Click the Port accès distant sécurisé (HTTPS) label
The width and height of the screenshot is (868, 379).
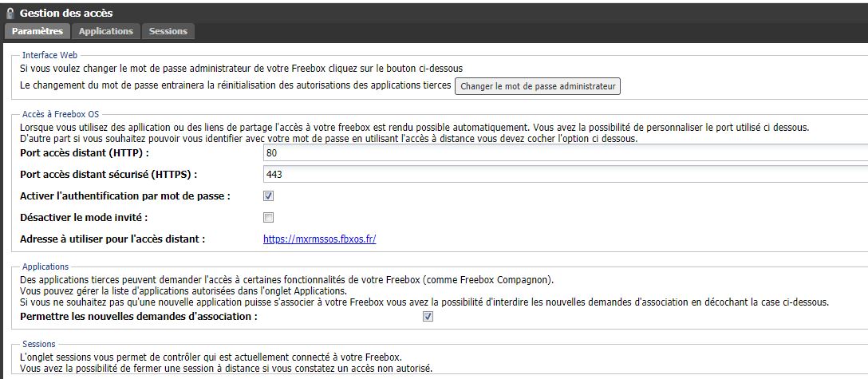108,174
